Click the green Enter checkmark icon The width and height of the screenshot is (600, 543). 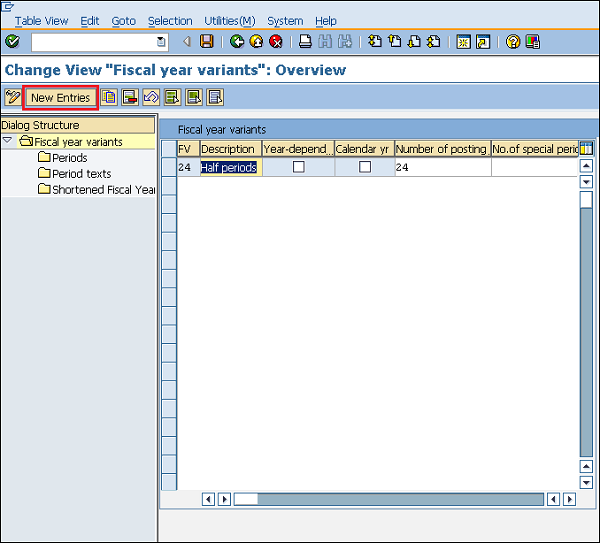(12, 42)
